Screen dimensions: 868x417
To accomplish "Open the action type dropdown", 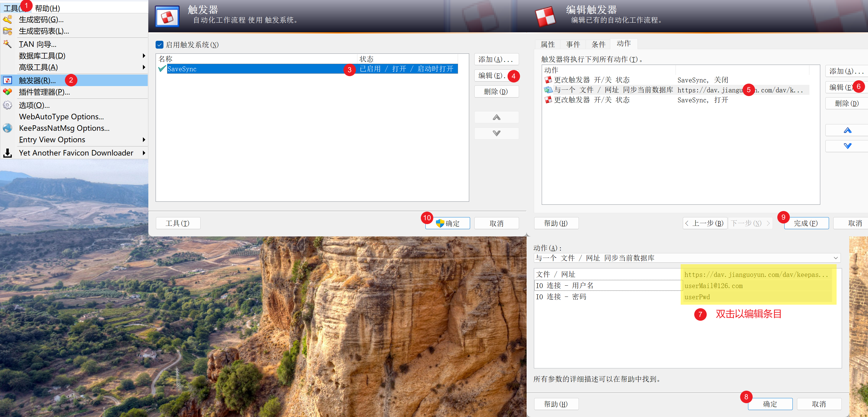I will (836, 258).
